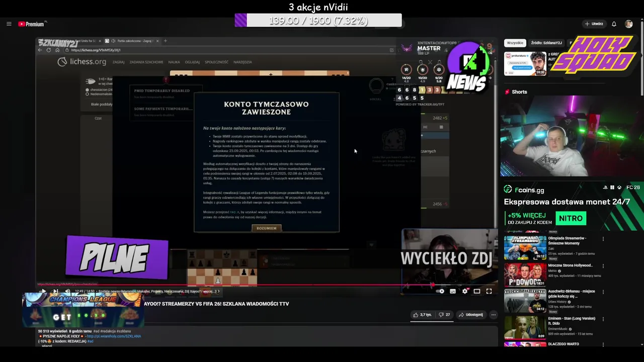Open the ZADANIA SZACHOWE lichess menu
Viewport: 644px width, 362px height.
click(x=146, y=62)
